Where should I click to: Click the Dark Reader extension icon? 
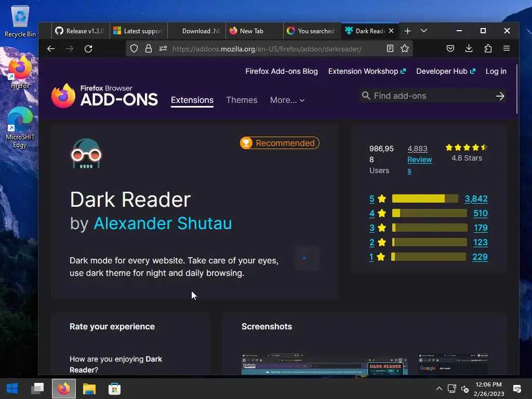pos(86,153)
